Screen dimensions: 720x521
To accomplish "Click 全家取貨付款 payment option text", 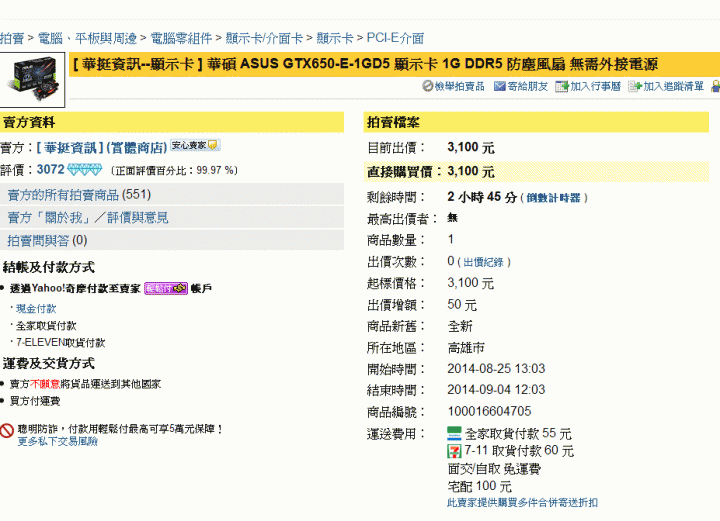I will pyautogui.click(x=46, y=326).
